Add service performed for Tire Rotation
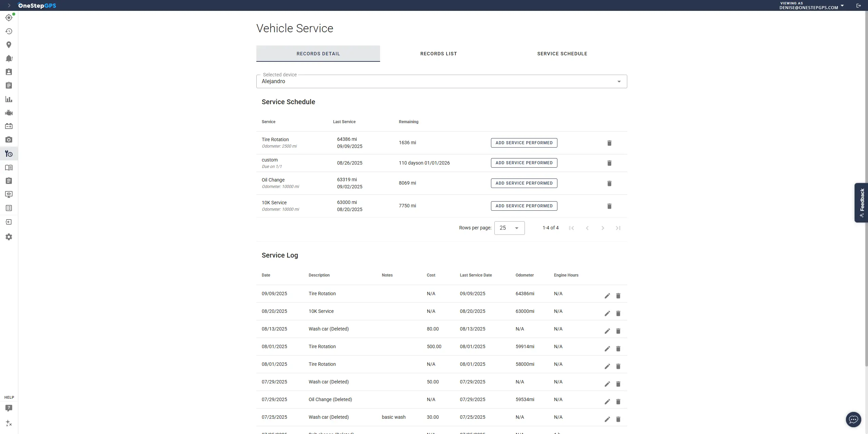 coord(524,143)
